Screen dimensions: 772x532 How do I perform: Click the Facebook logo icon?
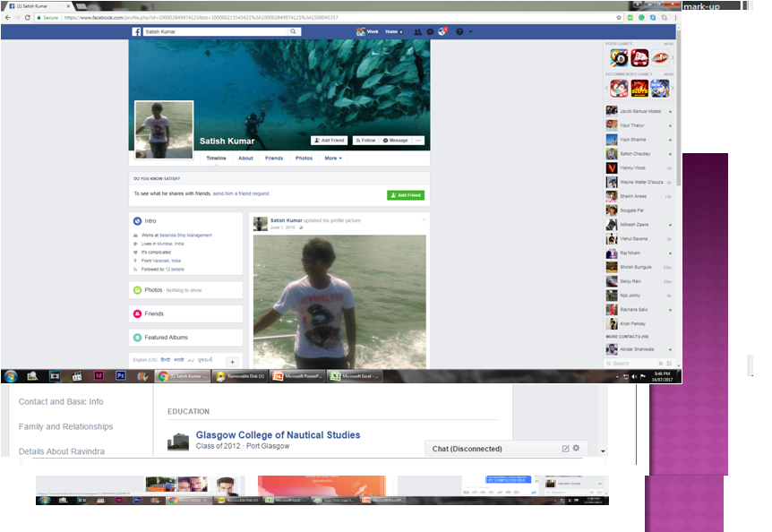click(137, 31)
